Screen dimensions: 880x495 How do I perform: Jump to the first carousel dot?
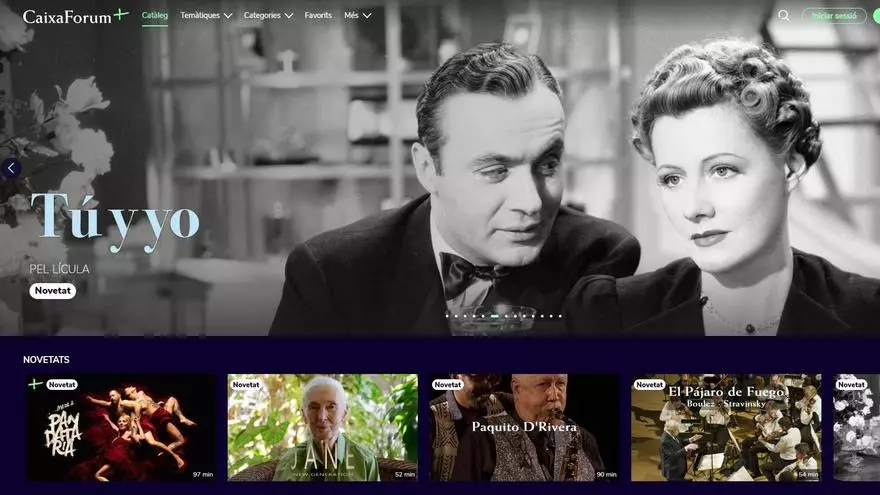pos(447,316)
